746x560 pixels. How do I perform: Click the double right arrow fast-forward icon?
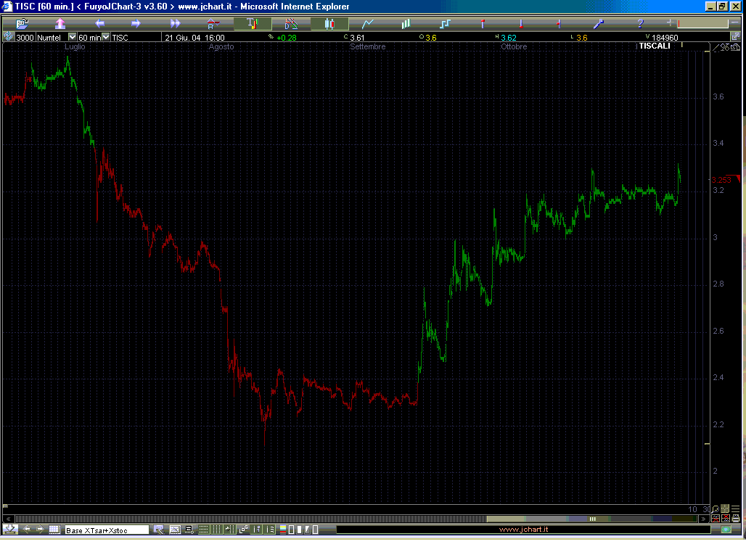click(175, 24)
